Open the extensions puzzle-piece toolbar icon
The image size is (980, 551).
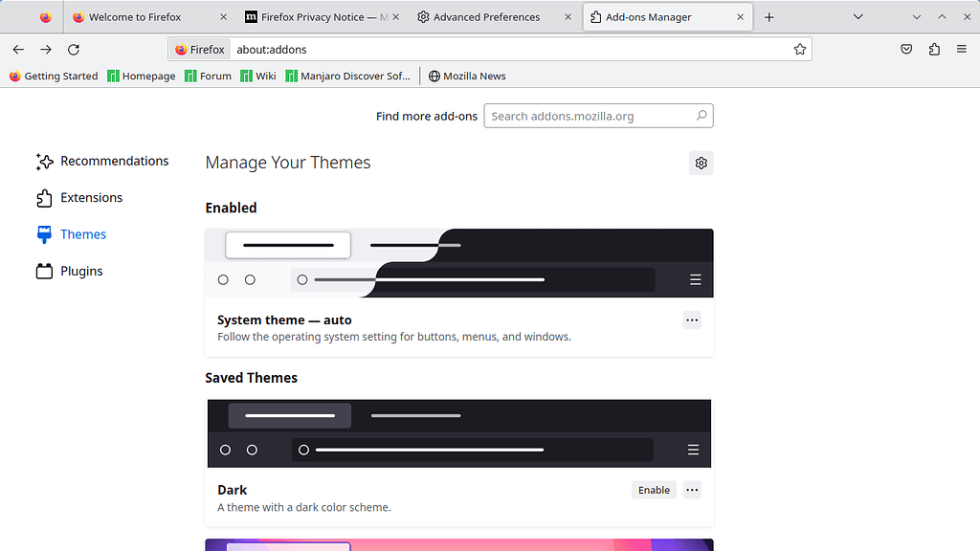(x=934, y=49)
